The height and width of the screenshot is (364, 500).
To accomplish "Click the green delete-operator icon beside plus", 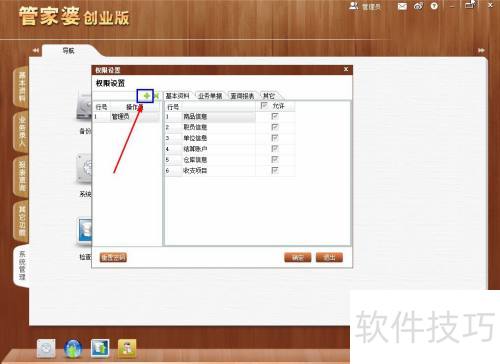I will point(156,96).
